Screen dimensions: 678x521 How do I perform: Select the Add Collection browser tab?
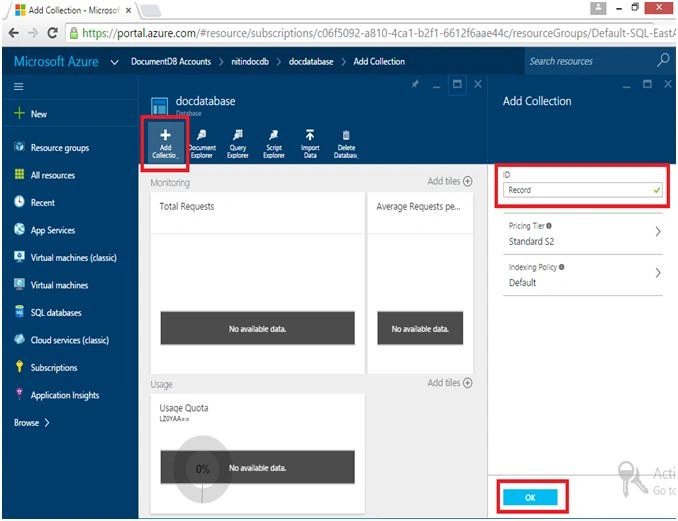[x=73, y=10]
